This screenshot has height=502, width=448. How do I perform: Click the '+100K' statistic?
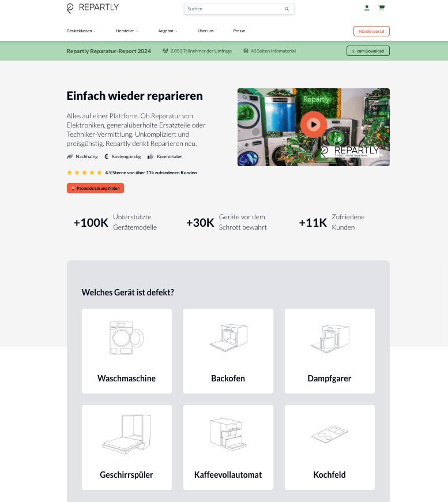click(91, 223)
